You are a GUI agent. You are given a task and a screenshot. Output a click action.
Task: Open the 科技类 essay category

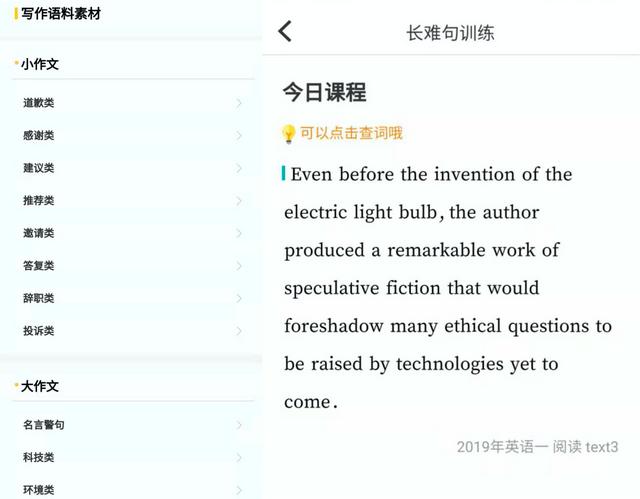tap(39, 458)
